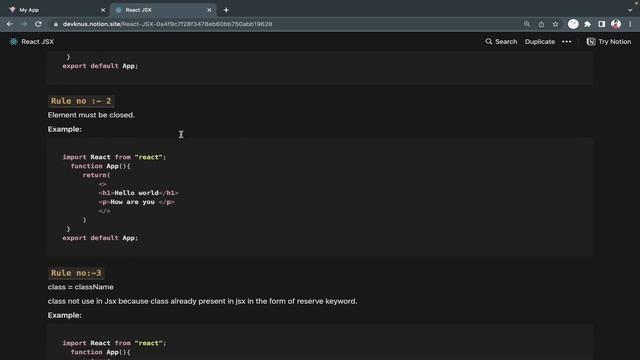Image resolution: width=640 pixels, height=360 pixels.
Task: Click the React atom page icon
Action: 13,42
